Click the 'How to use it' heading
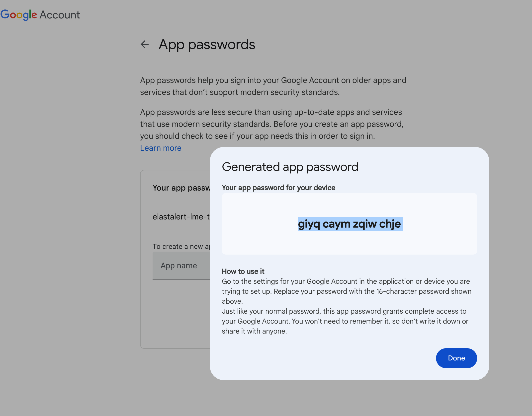The height and width of the screenshot is (416, 532). pyautogui.click(x=243, y=271)
